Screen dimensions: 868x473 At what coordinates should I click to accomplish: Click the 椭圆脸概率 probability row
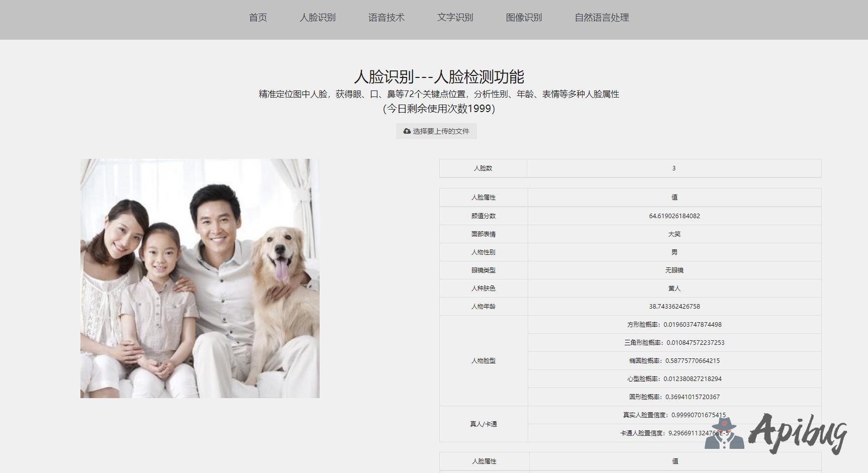674,361
